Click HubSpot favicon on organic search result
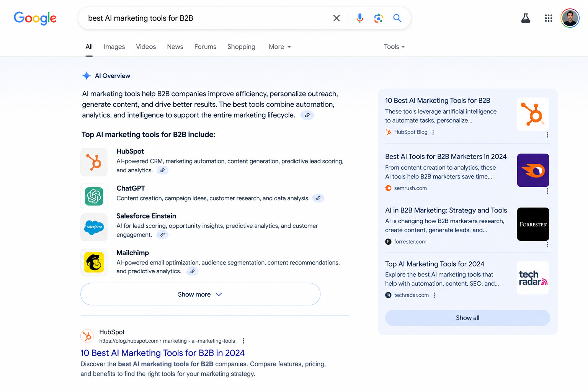This screenshot has width=588, height=392. 87,336
